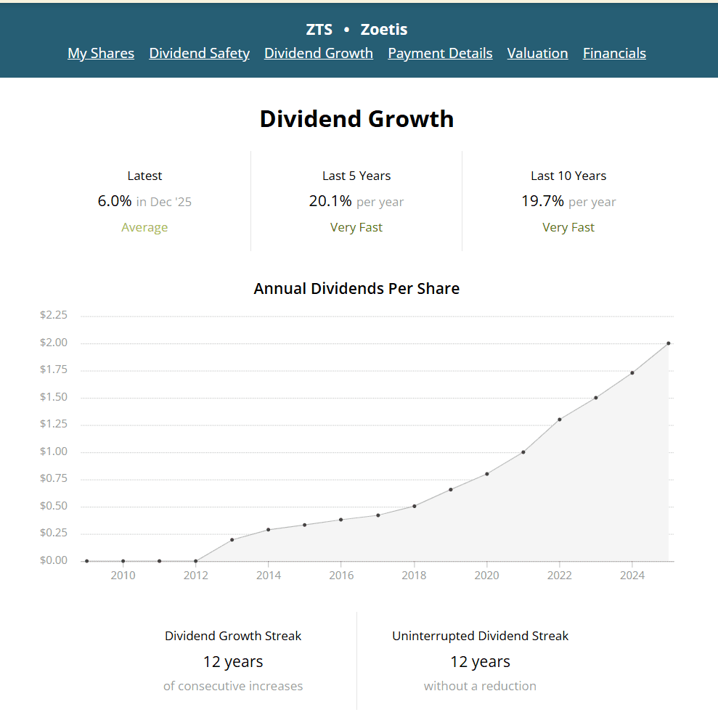Click the 2013 data point on chart
718x728 pixels.
232,540
